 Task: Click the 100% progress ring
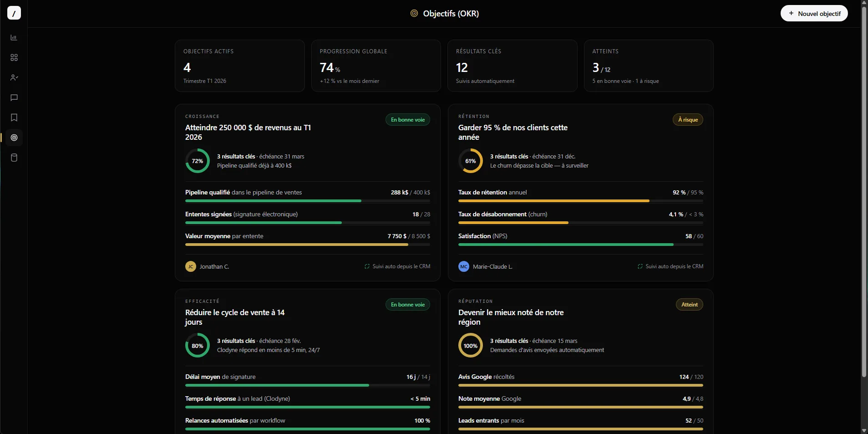(x=471, y=346)
